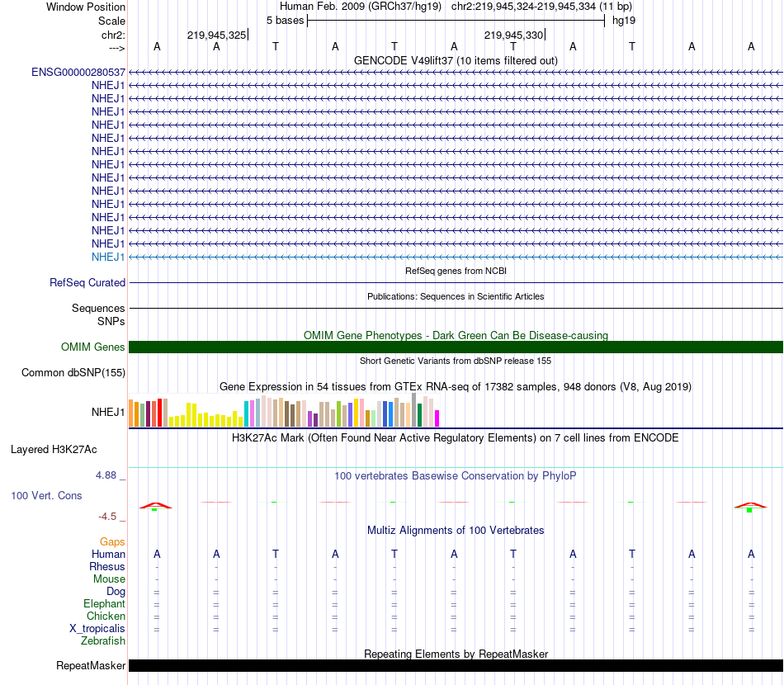Click the dark green bar in GTEx chart
Image resolution: width=784 pixels, height=685 pixels.
[x=420, y=415]
